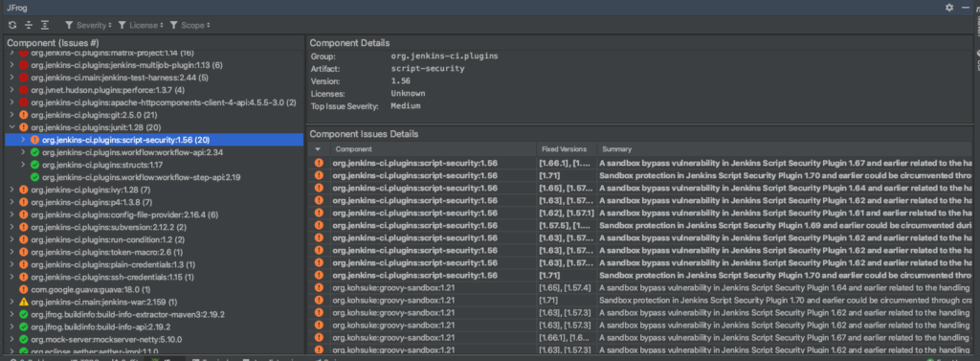Viewport: 980px width, 361px height.
Task: Click the Artifact value script-security in Component Details
Action: 428,68
